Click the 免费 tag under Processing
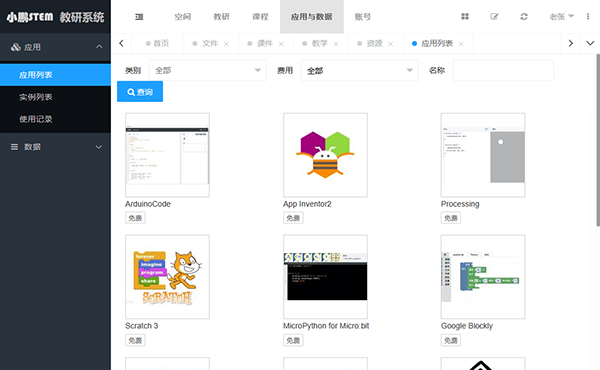Viewport: 600px width, 370px height. (x=451, y=218)
